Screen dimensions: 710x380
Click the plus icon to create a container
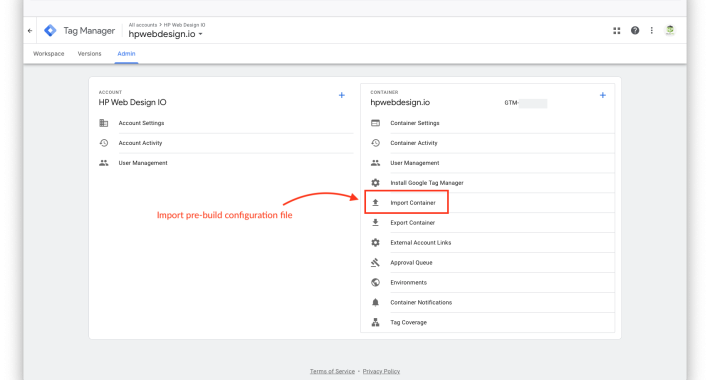603,95
